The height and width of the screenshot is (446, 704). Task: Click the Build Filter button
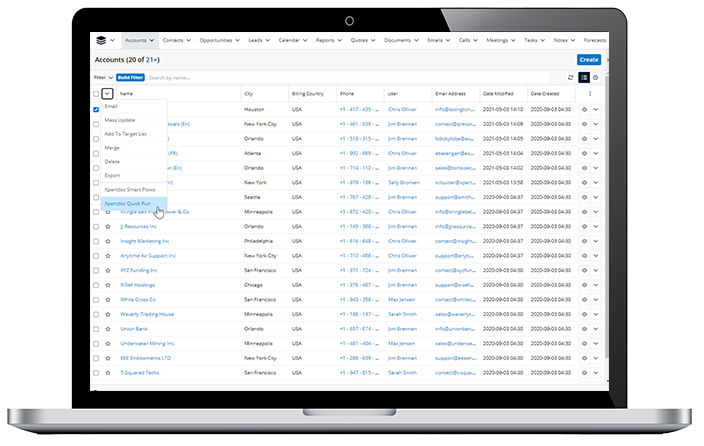pos(129,77)
